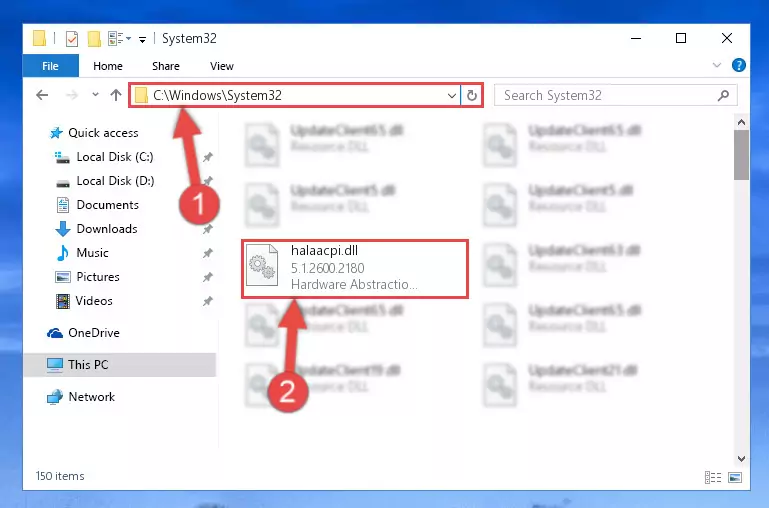Click the pin icon beside Videos
The width and height of the screenshot is (769, 508).
pos(208,301)
